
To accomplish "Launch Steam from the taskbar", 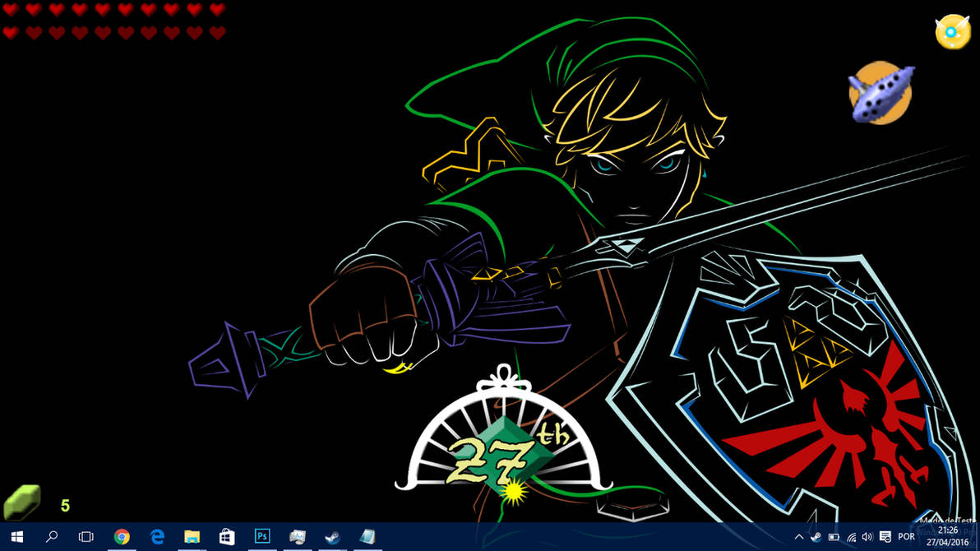I will (331, 539).
